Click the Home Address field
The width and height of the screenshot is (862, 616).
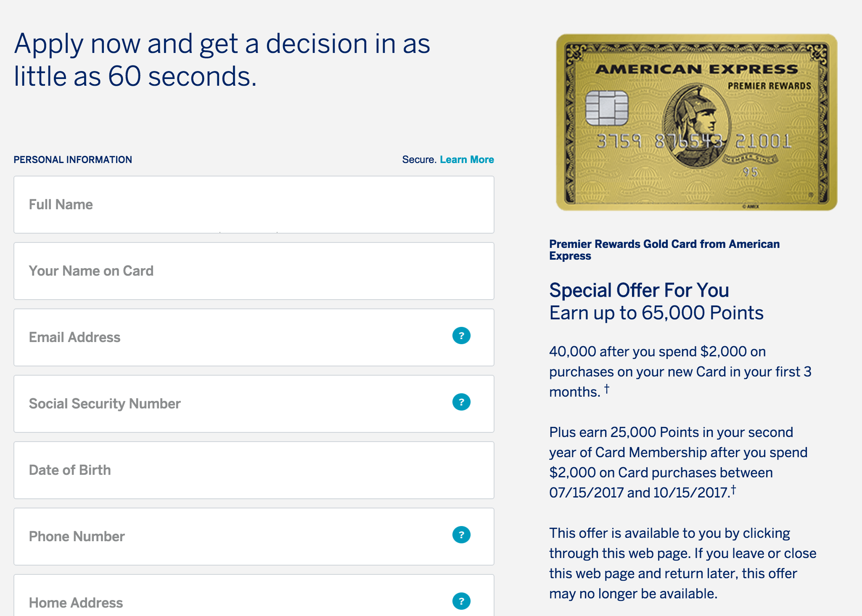click(x=254, y=596)
